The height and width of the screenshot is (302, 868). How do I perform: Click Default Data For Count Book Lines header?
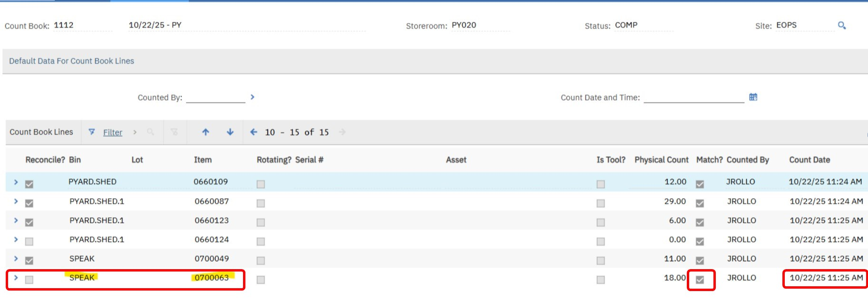(x=71, y=61)
